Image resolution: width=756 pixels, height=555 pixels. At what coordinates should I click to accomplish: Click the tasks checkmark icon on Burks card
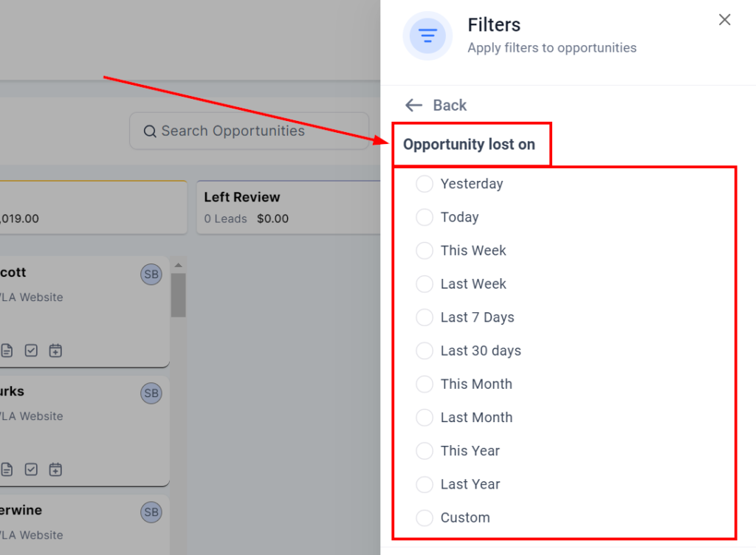click(x=31, y=469)
